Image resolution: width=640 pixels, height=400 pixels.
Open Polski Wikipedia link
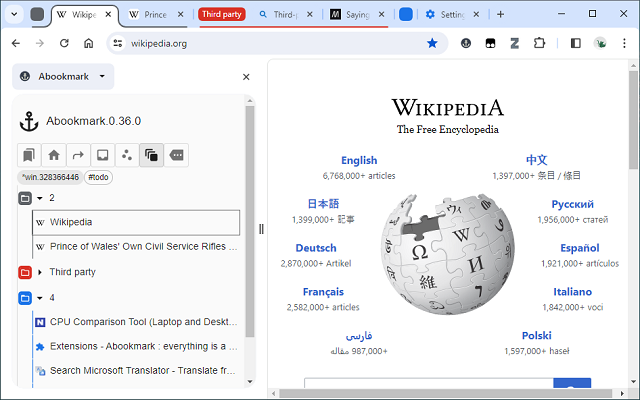(536, 336)
